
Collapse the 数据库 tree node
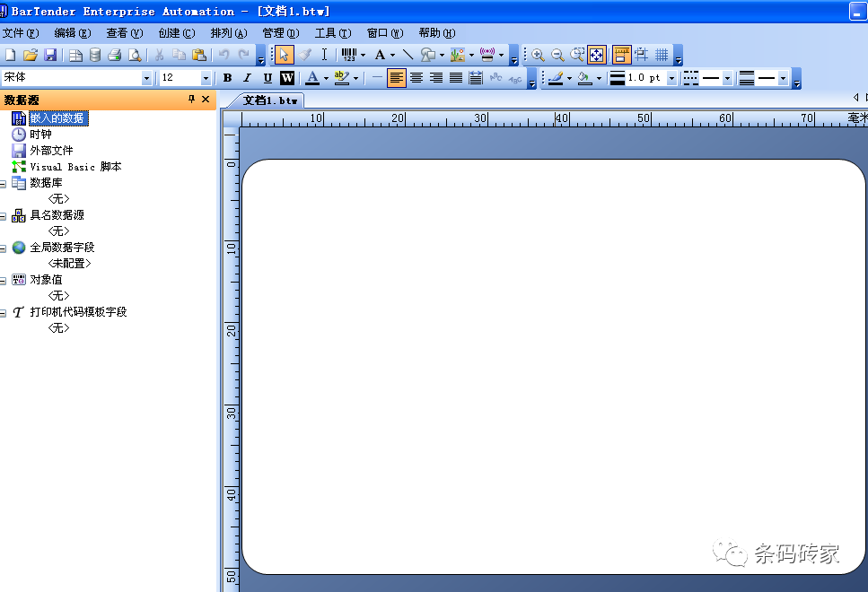[3, 184]
